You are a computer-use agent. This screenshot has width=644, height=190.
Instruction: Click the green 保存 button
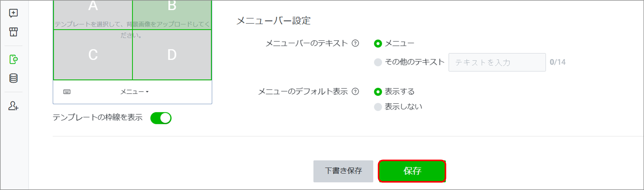pos(412,171)
